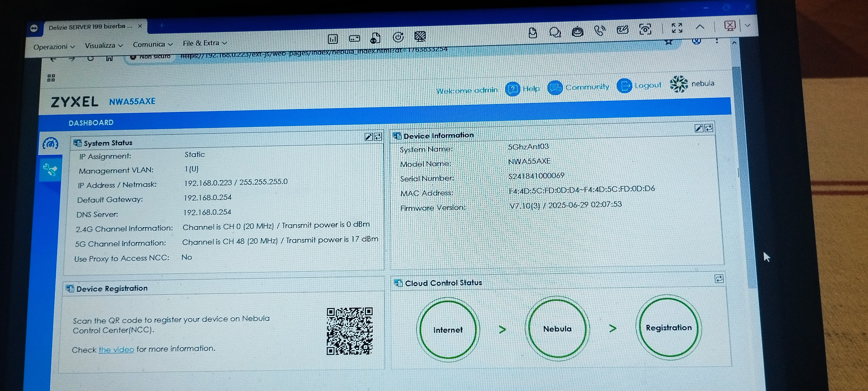The image size is (868, 391).
Task: Click the phone call icon
Action: click(x=599, y=31)
